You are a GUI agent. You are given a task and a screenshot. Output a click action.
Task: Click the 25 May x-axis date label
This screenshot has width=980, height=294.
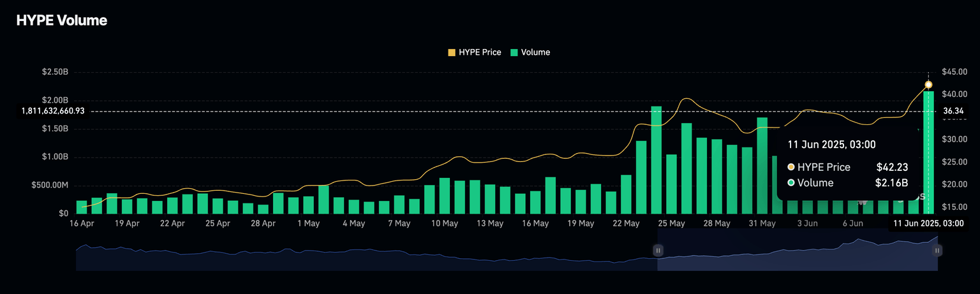tap(671, 224)
